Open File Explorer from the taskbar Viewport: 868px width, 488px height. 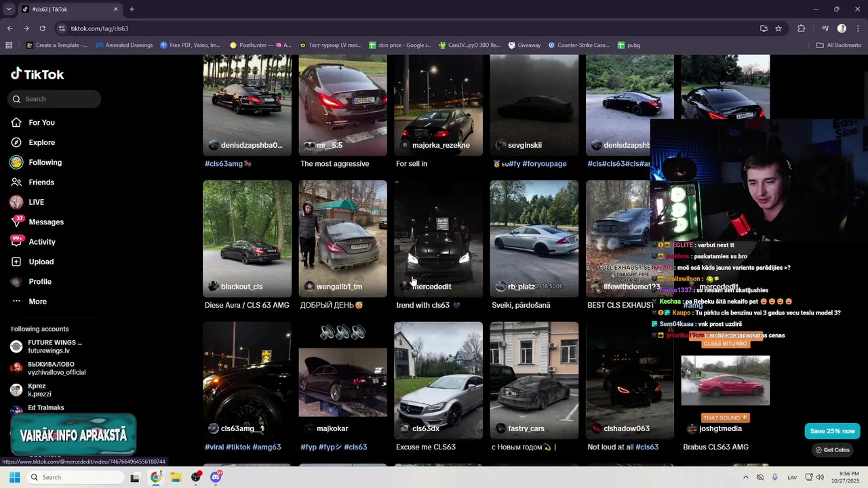point(176,477)
